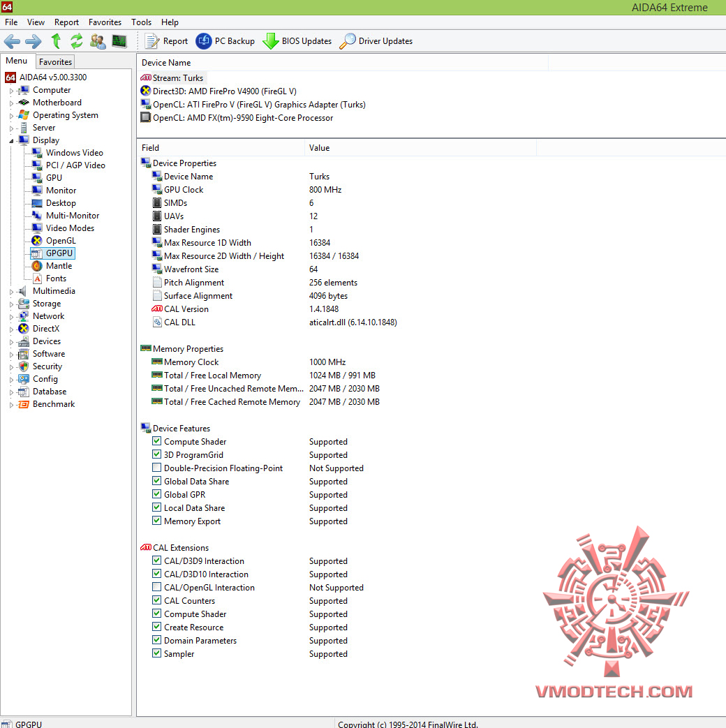The width and height of the screenshot is (726, 728).
Task: Open the Tools menu
Action: (141, 22)
